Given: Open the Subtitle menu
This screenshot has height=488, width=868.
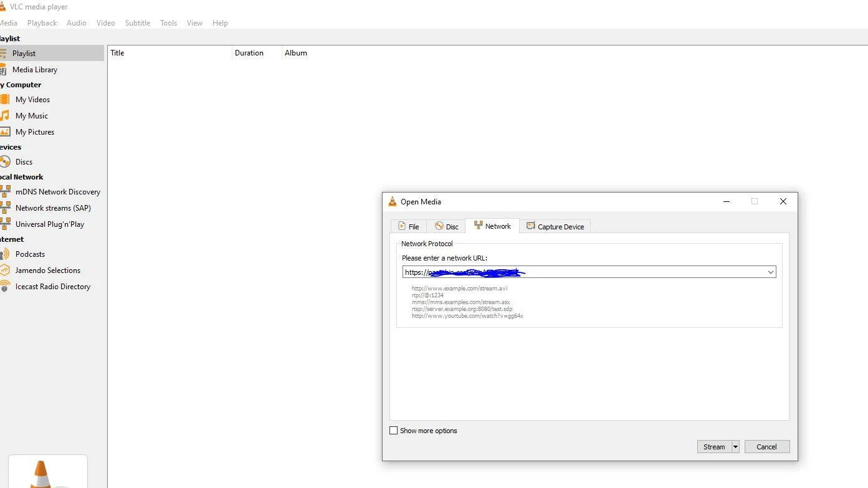Looking at the screenshot, I should [138, 23].
